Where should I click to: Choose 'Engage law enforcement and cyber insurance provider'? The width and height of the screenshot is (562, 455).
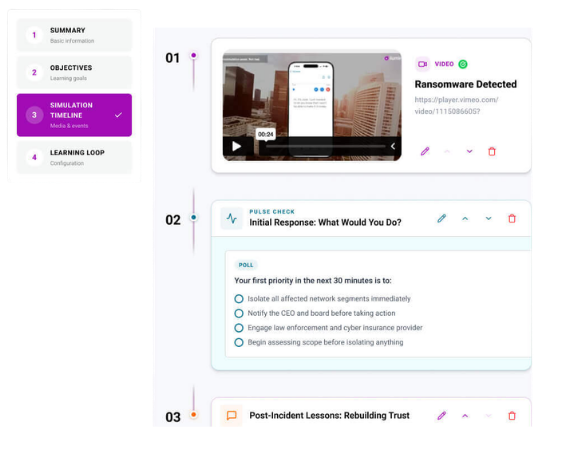tap(328, 328)
